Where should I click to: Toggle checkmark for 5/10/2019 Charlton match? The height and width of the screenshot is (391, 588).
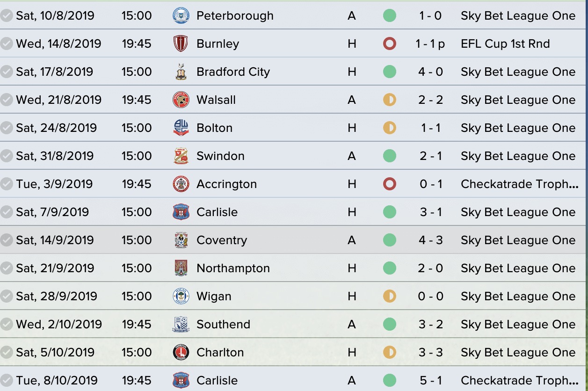pos(7,352)
